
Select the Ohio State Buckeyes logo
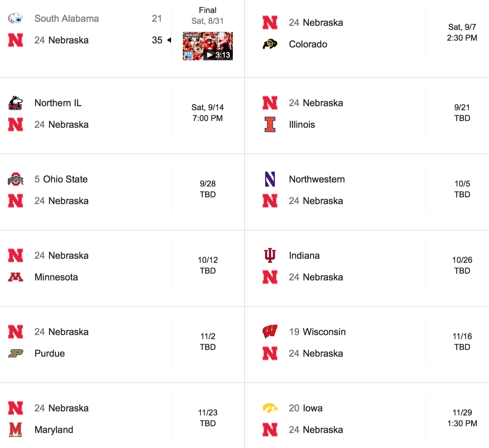(x=16, y=179)
